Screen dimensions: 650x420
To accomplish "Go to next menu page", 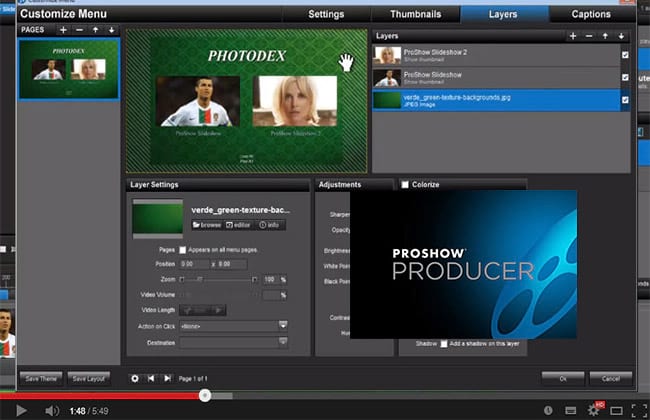I will point(167,379).
